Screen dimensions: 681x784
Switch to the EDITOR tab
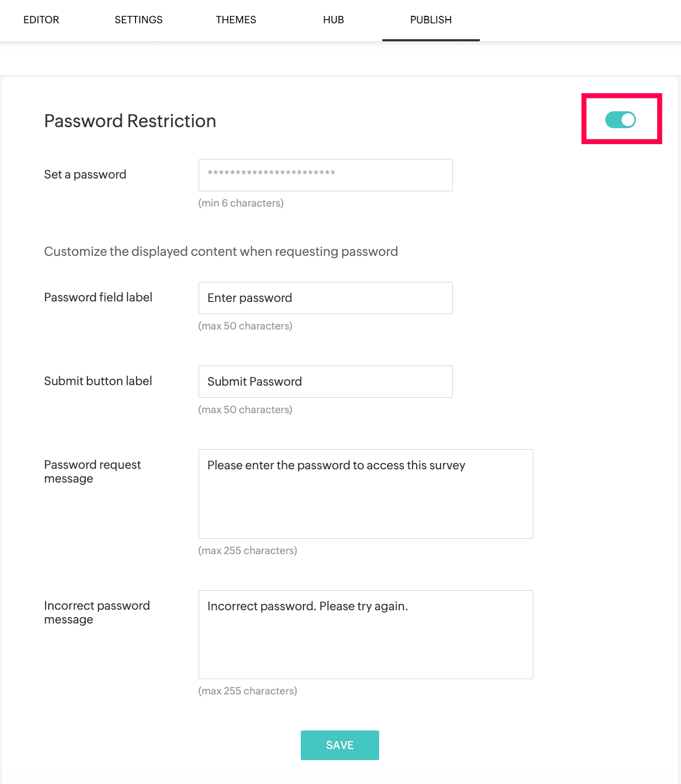[41, 20]
